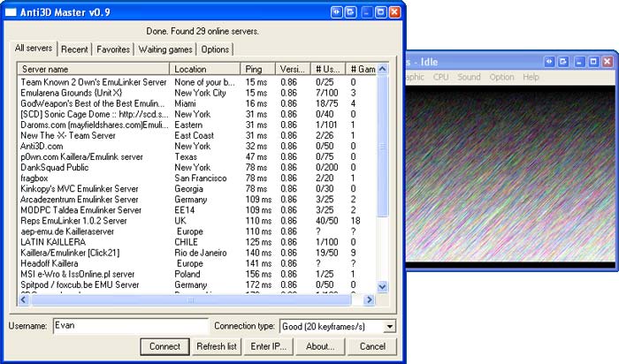The image size is (619, 364).
Task: Click second extra title button in Anti3D Master
Action: point(350,12)
